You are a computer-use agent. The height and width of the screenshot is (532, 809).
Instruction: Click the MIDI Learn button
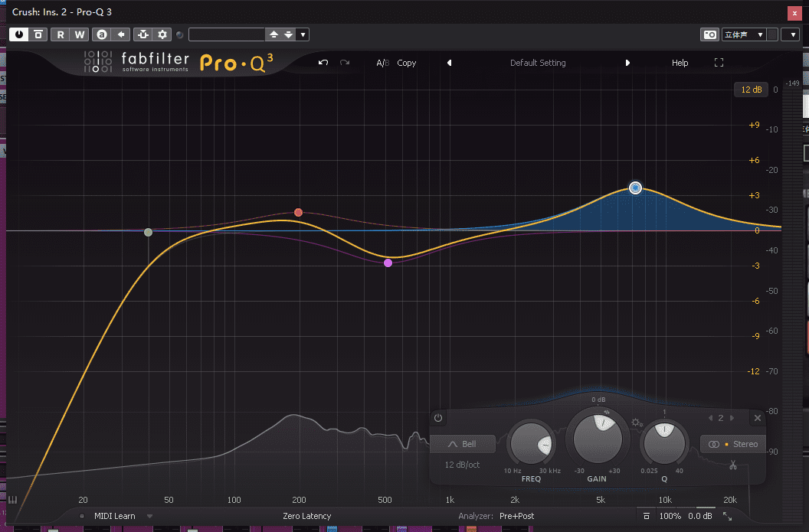(115, 516)
